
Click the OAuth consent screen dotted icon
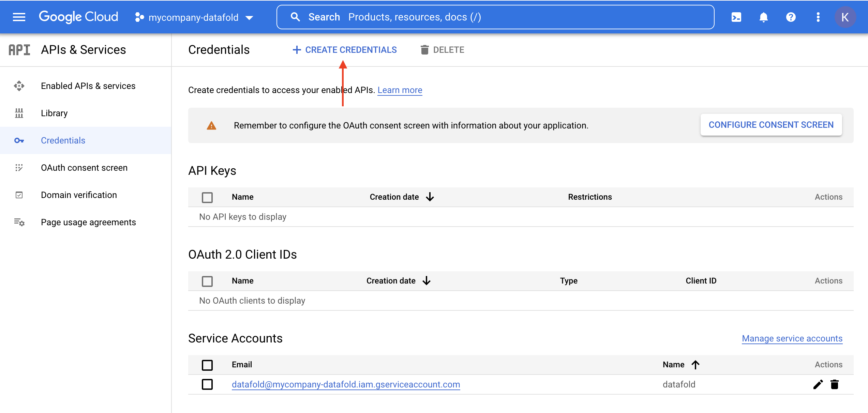(x=19, y=168)
